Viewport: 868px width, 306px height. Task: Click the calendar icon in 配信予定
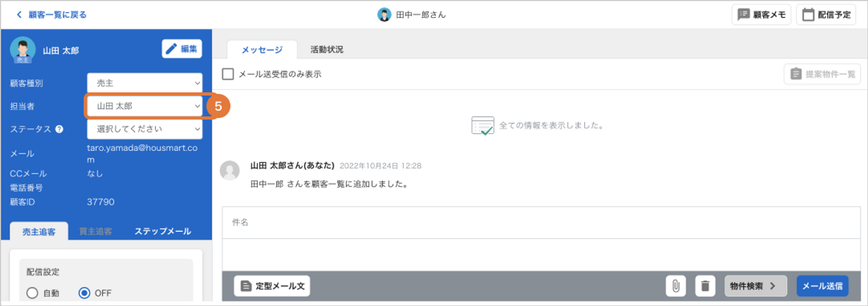point(808,15)
